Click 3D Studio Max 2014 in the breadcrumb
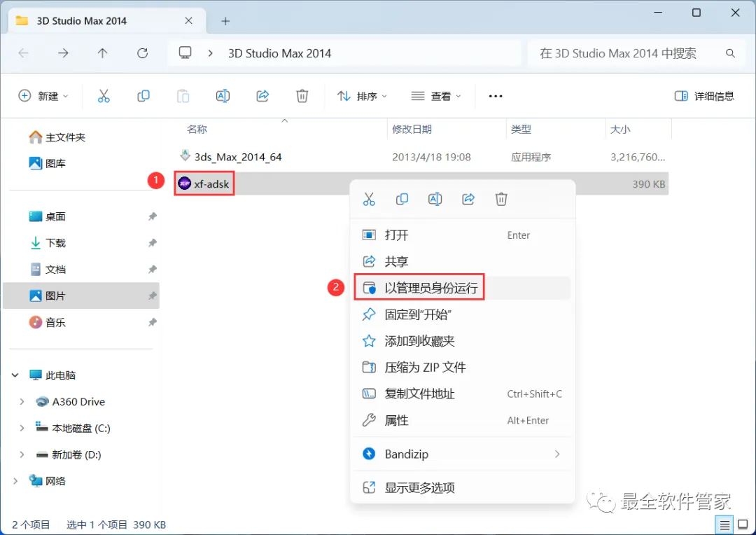 click(279, 53)
